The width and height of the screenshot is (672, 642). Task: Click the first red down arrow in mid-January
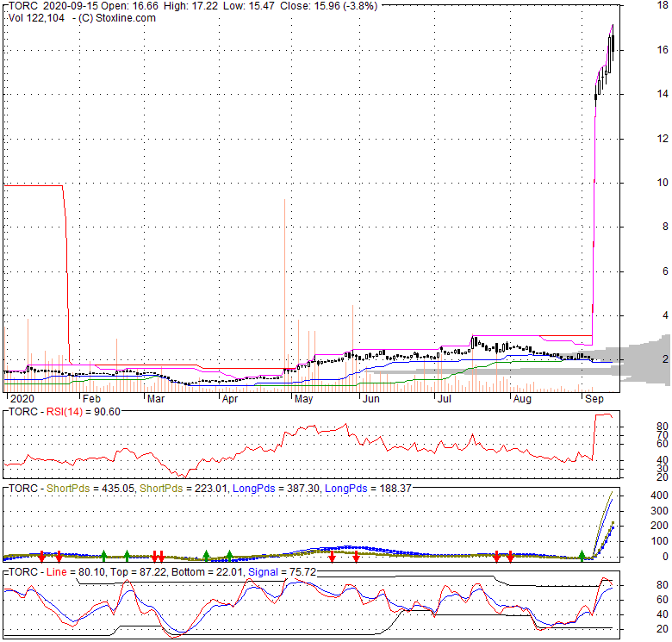(x=41, y=557)
